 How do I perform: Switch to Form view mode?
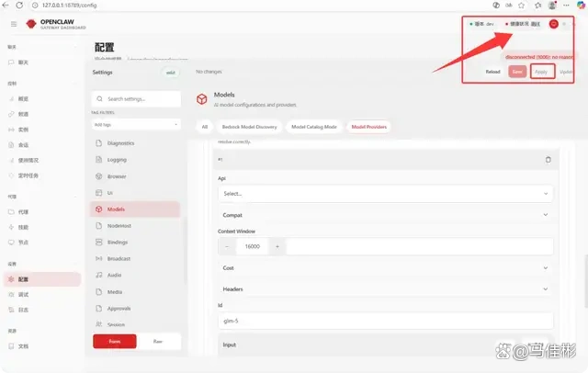click(x=115, y=341)
